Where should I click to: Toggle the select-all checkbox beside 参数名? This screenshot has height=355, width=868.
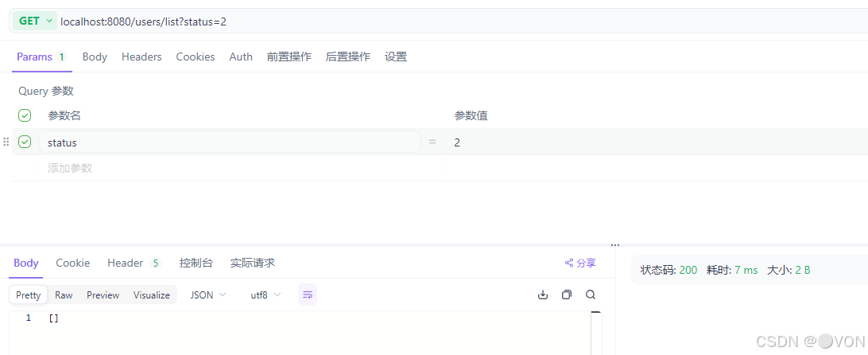25,115
